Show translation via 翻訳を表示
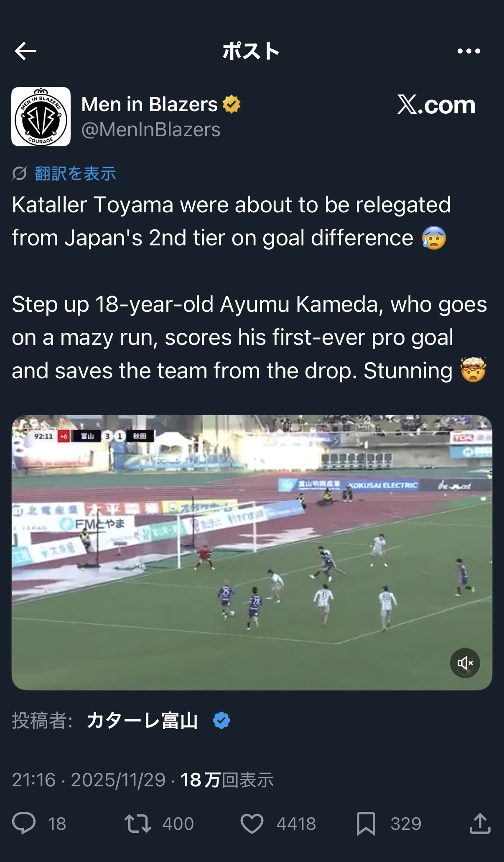 coord(75,173)
